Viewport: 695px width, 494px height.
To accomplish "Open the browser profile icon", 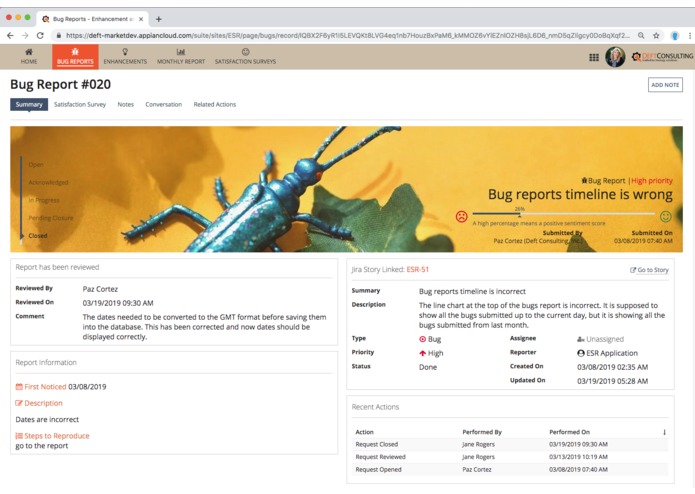I will point(675,36).
